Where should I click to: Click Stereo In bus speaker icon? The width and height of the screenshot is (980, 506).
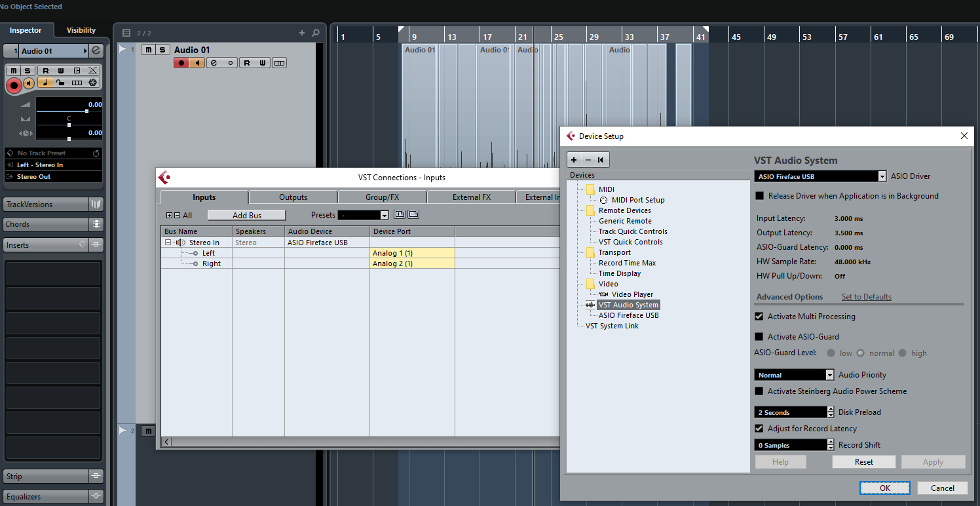(x=181, y=243)
